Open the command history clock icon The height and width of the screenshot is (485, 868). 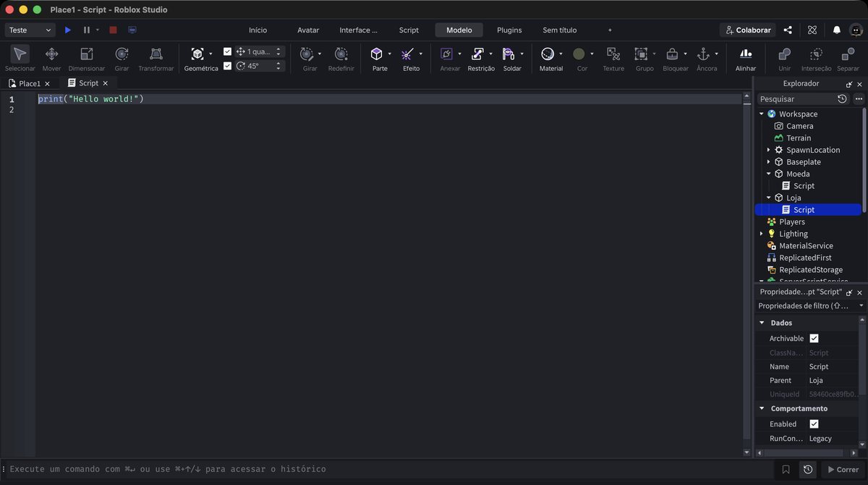(x=808, y=469)
